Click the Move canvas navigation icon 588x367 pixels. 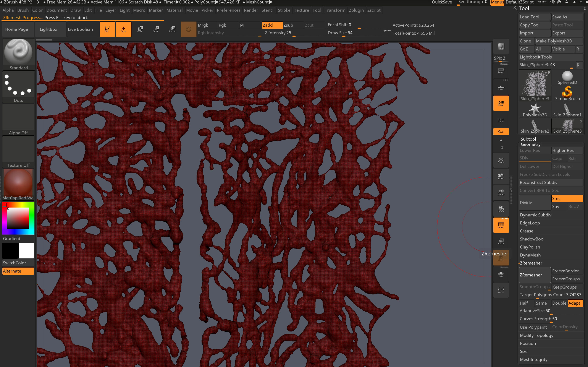(x=501, y=177)
